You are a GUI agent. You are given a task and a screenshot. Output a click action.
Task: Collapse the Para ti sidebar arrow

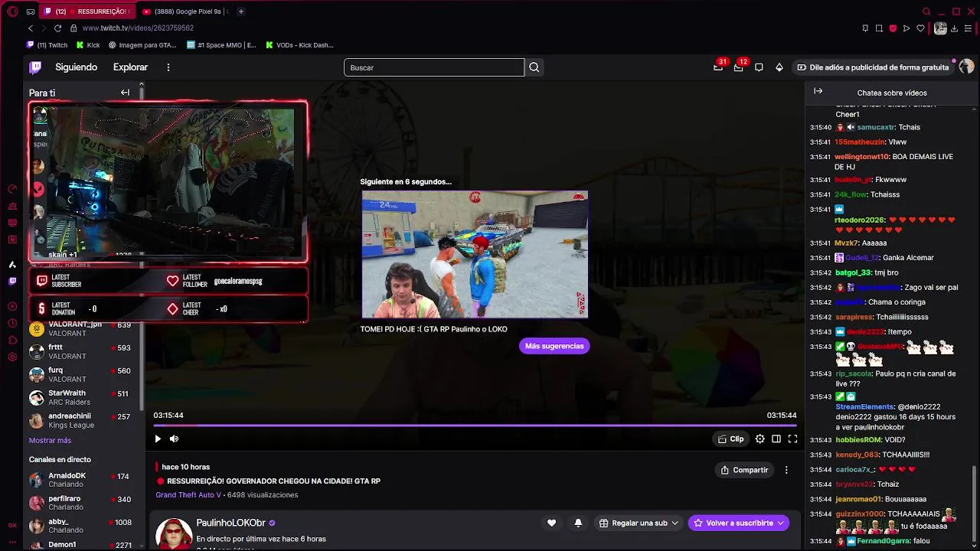tap(125, 93)
